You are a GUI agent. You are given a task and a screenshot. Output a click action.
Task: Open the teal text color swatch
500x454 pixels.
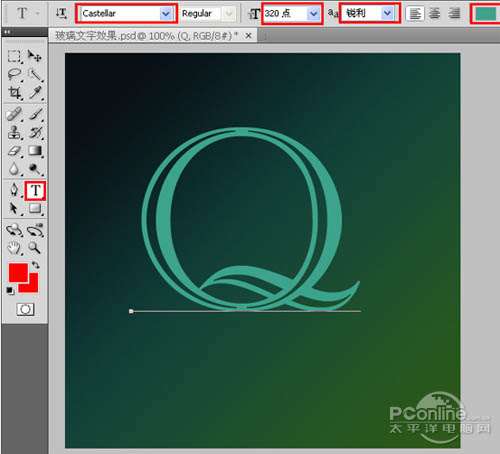click(486, 14)
